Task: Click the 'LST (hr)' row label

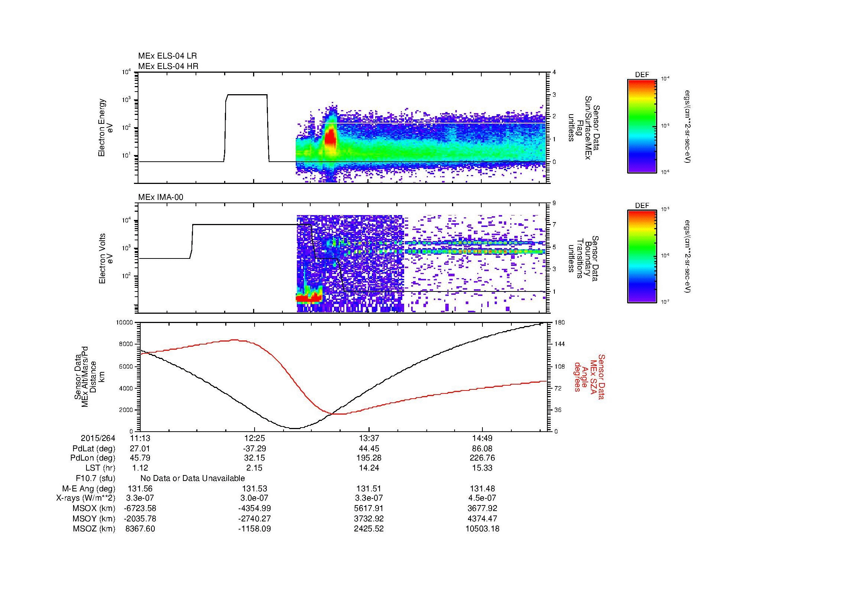Action: tap(101, 468)
